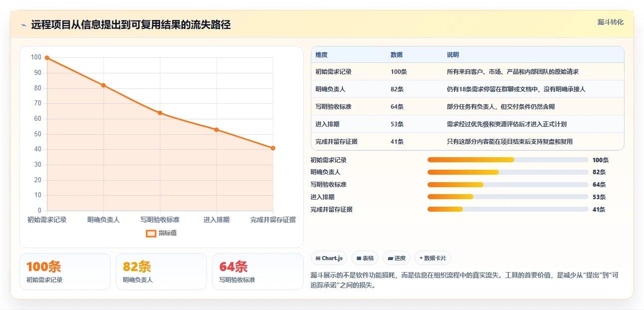Open the 64条 写明验收标准 data card
The image size is (644, 310).
(x=258, y=272)
